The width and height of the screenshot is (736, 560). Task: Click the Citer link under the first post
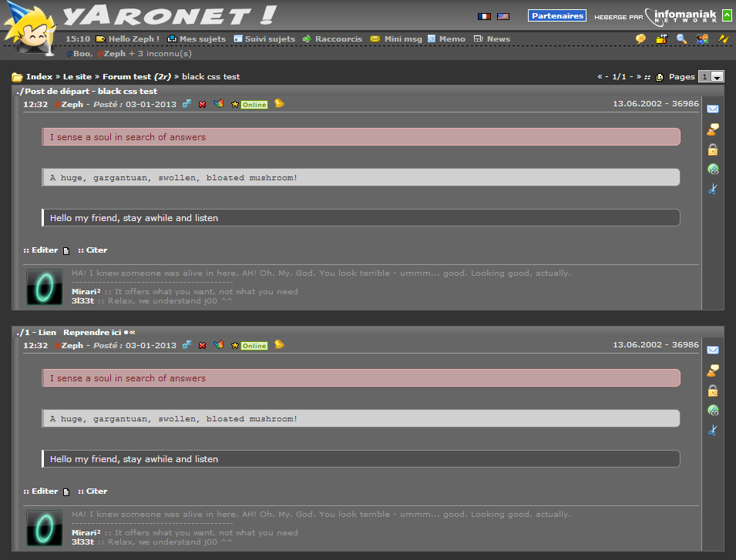(96, 250)
